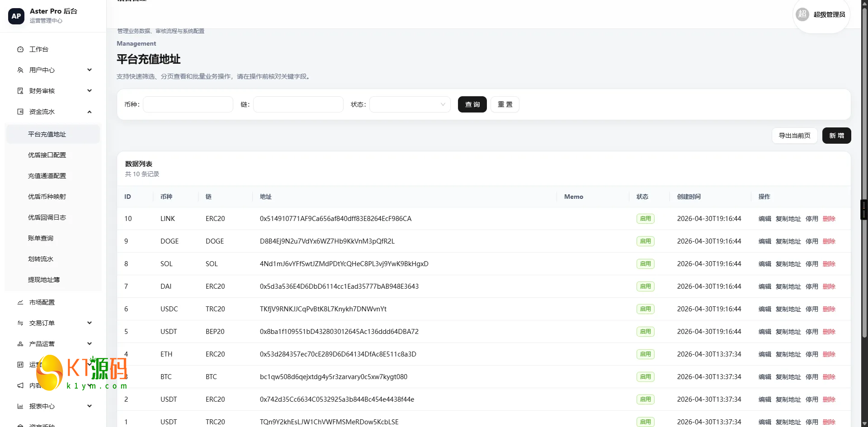Click address TKfjV9RNKJJCqPvBtK8L7Knykh7DNWvnYt
Screen dimensions: 868x427
coord(323,309)
